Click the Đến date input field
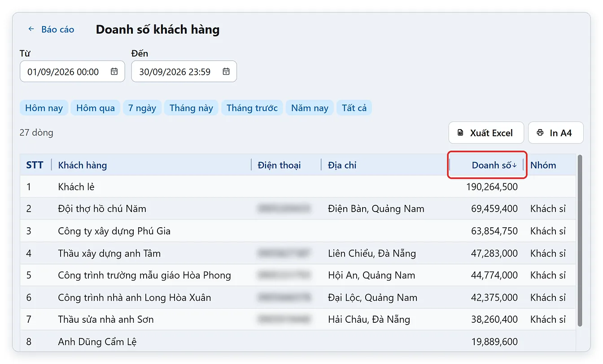The width and height of the screenshot is (603, 364). 184,72
